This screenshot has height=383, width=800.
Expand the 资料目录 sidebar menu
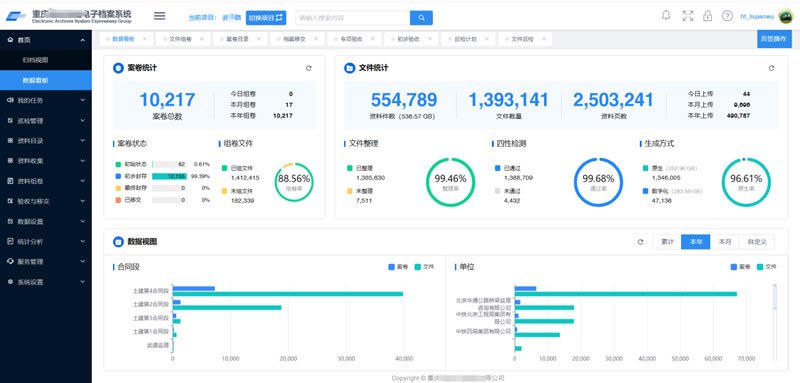click(x=46, y=141)
